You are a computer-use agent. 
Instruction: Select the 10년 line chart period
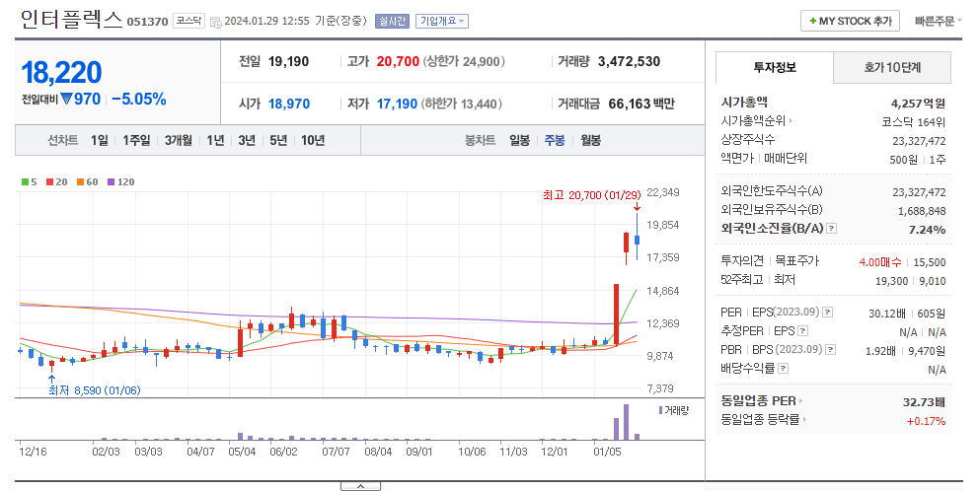[313, 141]
